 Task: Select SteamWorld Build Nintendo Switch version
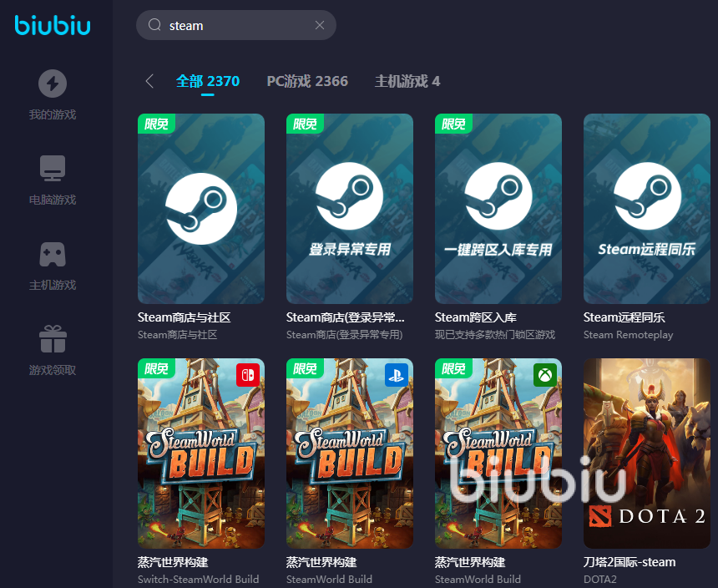pyautogui.click(x=201, y=454)
